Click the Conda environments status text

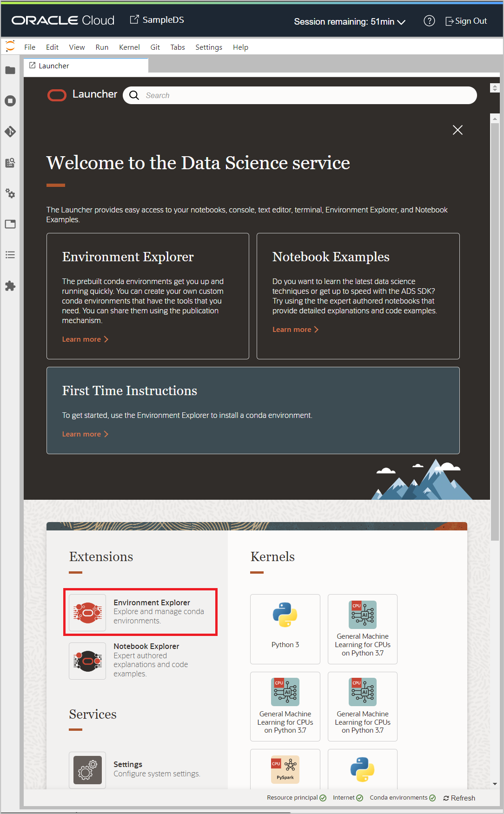[398, 798]
